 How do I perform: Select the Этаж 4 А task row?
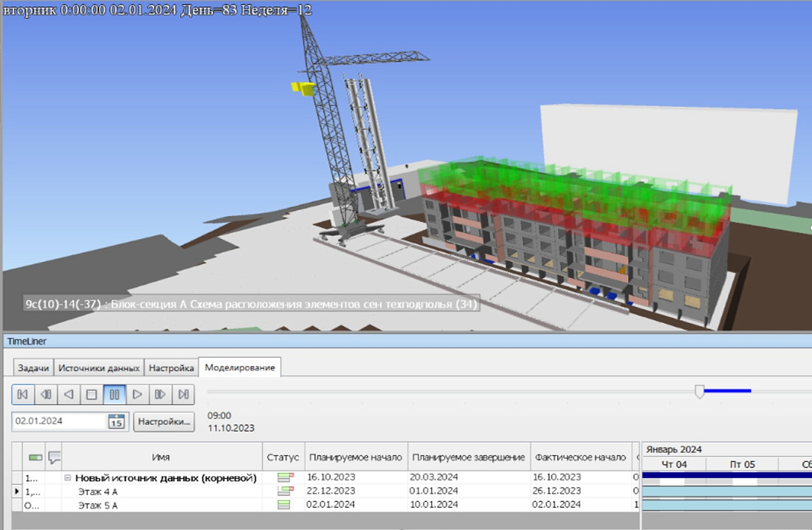click(97, 491)
